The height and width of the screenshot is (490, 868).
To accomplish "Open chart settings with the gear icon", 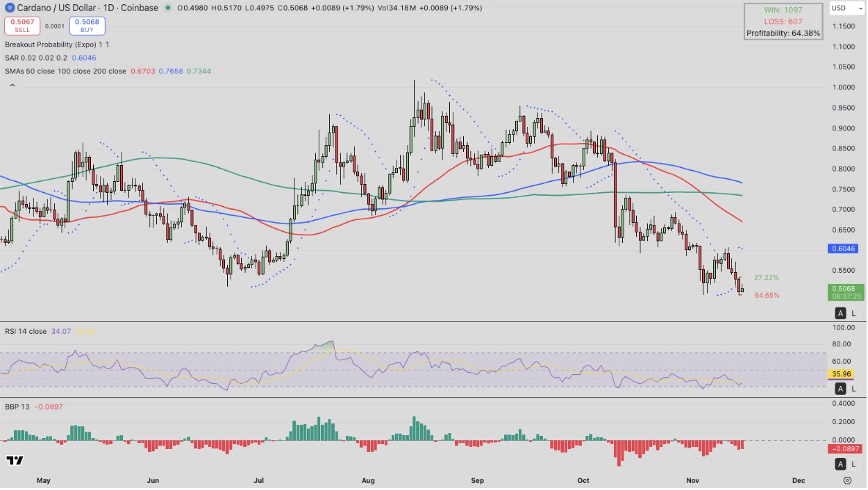I will (847, 480).
